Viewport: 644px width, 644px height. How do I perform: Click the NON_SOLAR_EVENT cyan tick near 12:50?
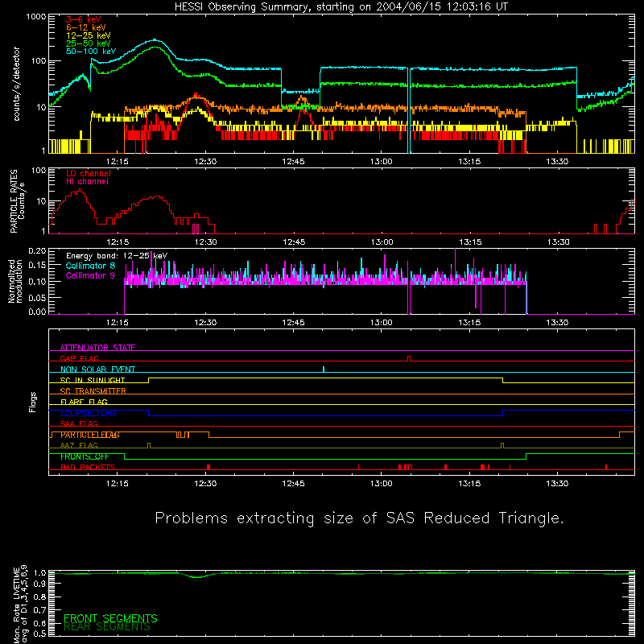pos(324,369)
